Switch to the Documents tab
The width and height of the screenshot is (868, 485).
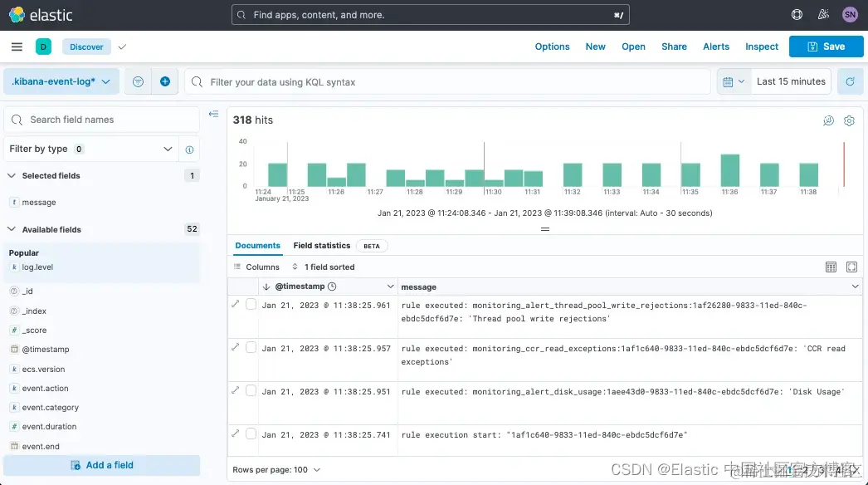[257, 246]
